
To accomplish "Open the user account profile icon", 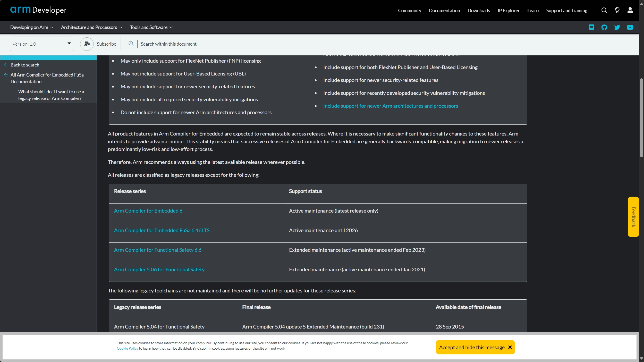I will [x=630, y=10].
